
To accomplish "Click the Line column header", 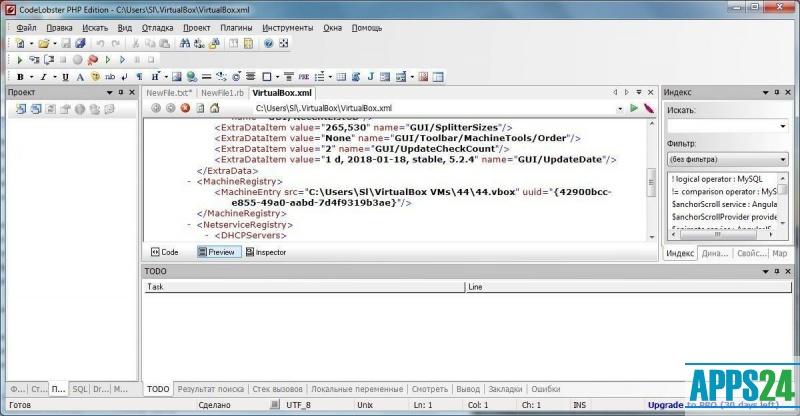I will [x=629, y=287].
